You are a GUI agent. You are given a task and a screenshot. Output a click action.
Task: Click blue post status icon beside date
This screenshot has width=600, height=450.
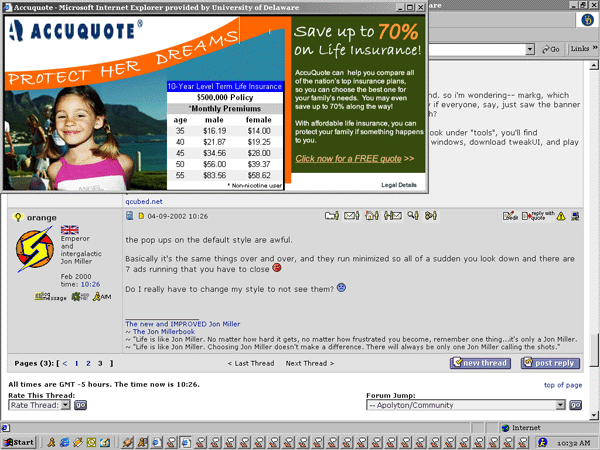pos(130,215)
